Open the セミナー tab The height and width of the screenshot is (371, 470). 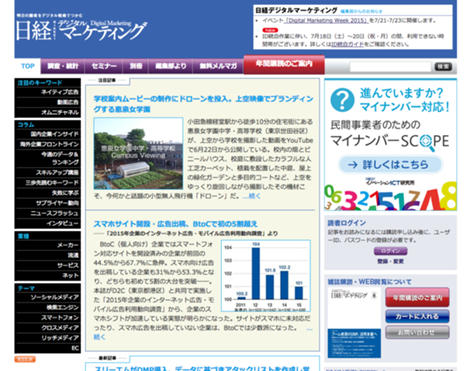click(104, 66)
